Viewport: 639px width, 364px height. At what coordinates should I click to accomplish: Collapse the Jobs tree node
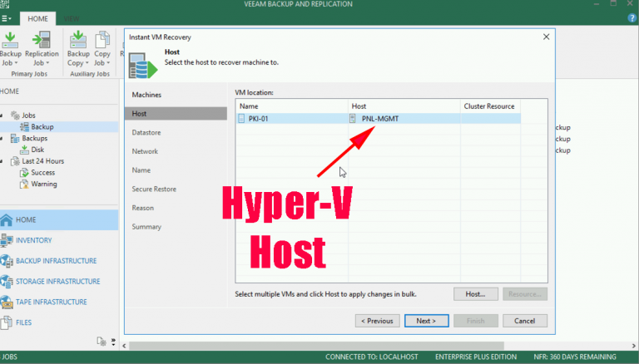point(2,116)
